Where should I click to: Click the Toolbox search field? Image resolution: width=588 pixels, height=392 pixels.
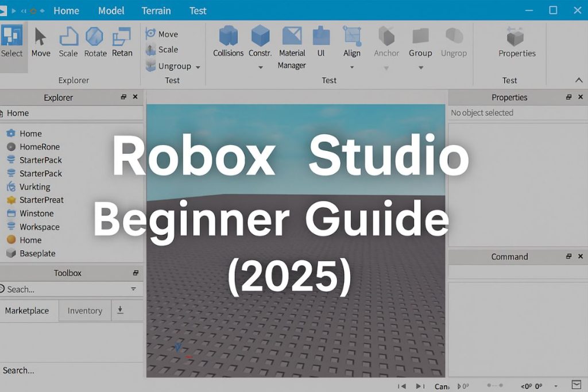[x=63, y=289]
